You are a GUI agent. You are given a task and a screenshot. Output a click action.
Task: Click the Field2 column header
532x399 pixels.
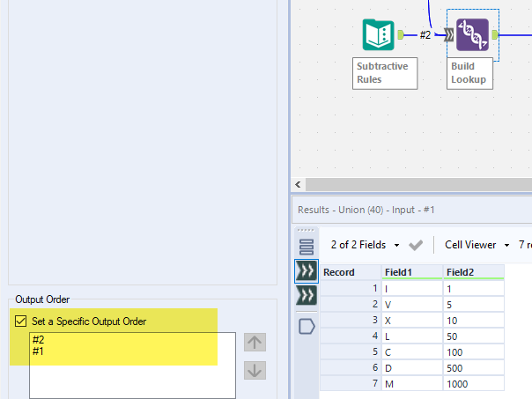point(474,272)
